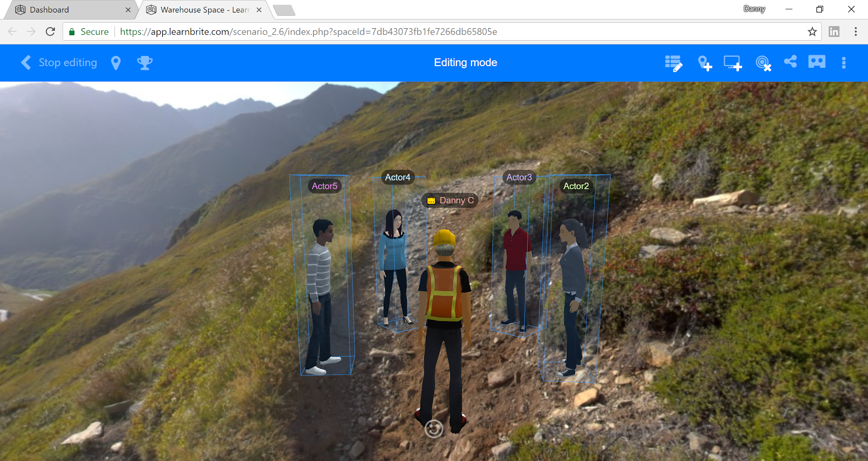Reload the page

pos(50,31)
